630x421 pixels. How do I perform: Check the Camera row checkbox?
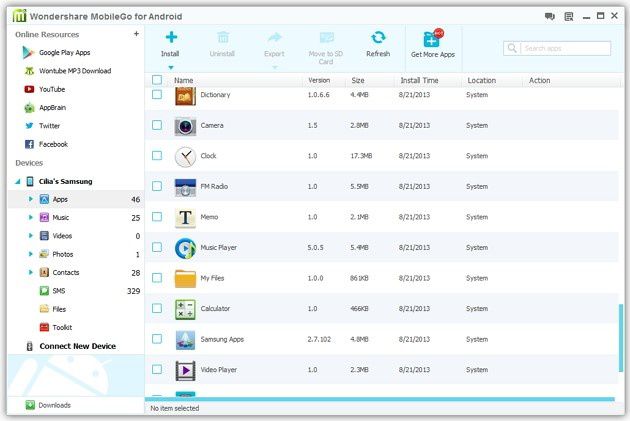coord(157,125)
